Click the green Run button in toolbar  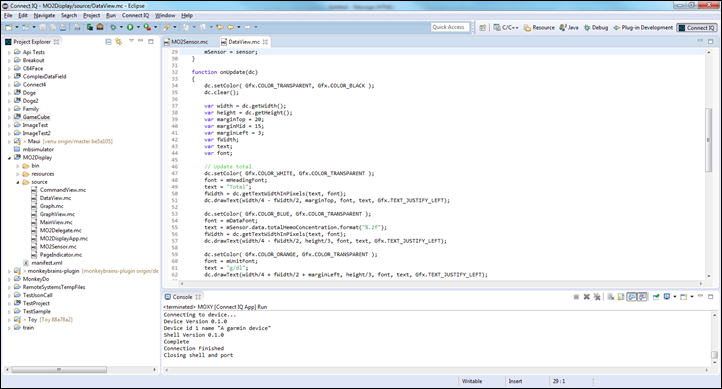pyautogui.click(x=130, y=27)
